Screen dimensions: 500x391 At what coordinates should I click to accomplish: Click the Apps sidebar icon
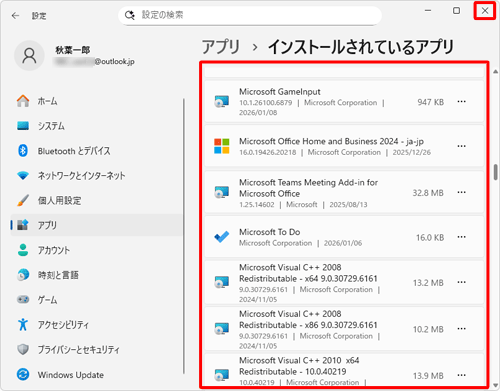[23, 225]
